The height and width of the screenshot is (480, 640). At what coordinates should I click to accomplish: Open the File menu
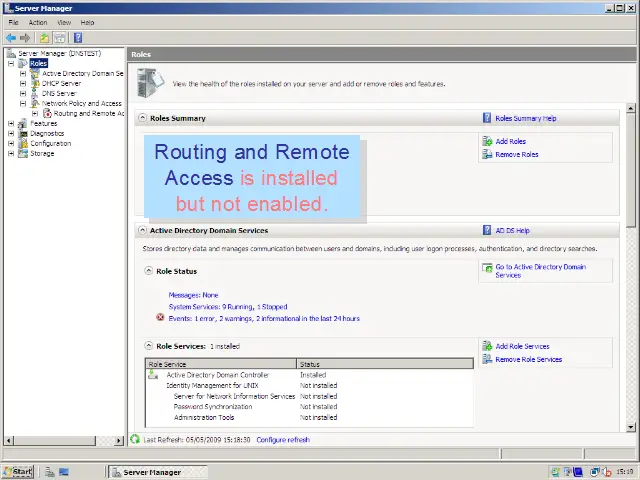[x=13, y=22]
